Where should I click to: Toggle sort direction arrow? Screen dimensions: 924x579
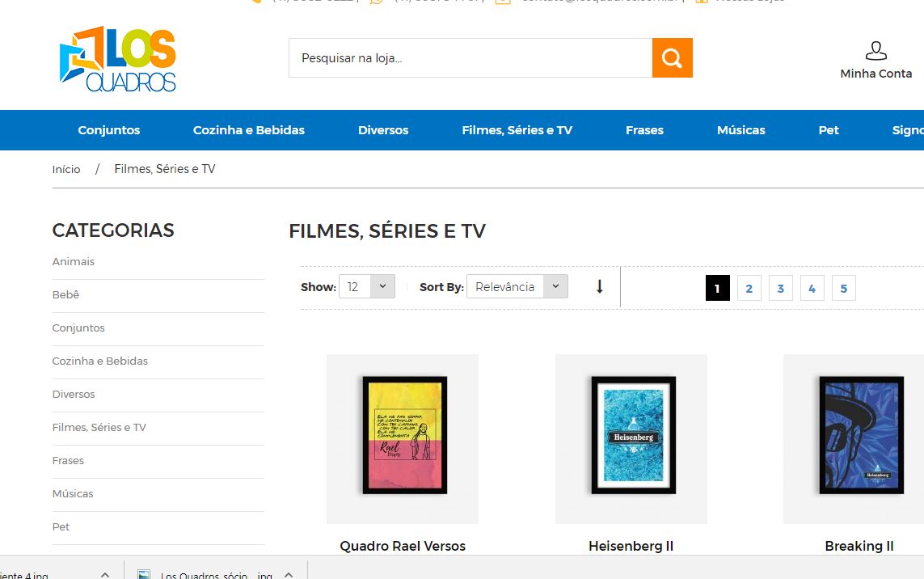coord(599,287)
